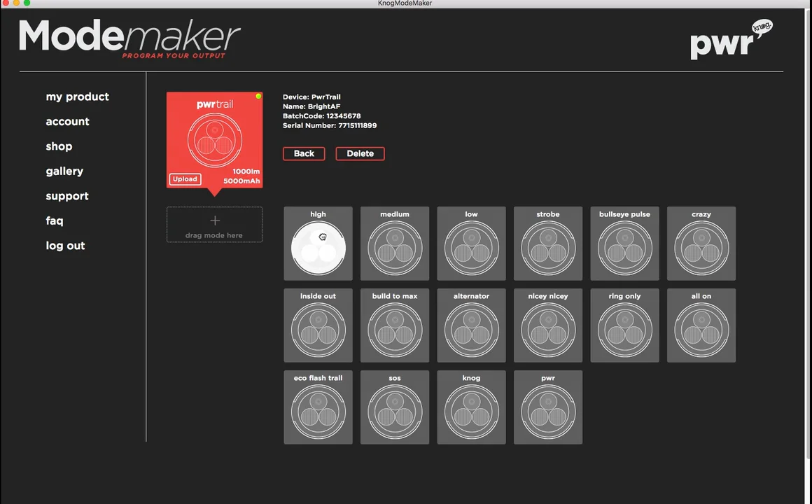
Task: Click the Serial Number 7715111899 text
Action: pos(330,125)
